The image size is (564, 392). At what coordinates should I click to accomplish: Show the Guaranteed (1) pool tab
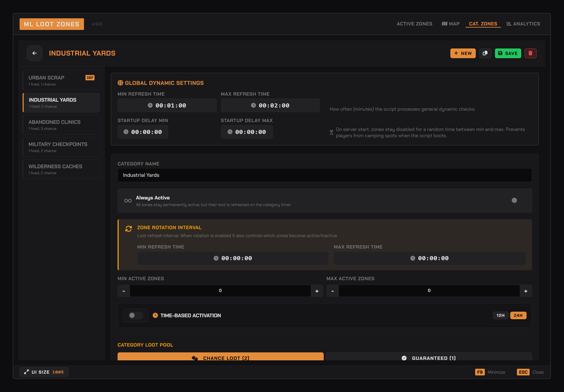click(428, 357)
